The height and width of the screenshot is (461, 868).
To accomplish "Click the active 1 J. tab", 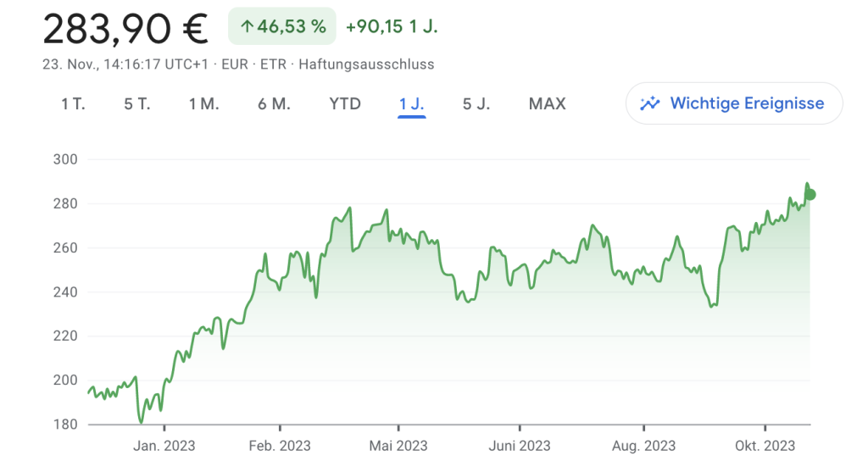I will [x=411, y=104].
